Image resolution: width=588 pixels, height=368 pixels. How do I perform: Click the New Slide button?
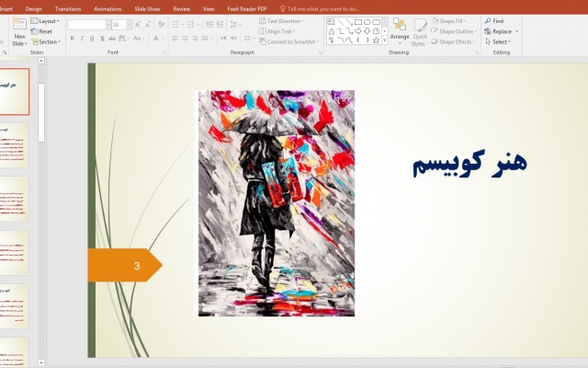19,32
